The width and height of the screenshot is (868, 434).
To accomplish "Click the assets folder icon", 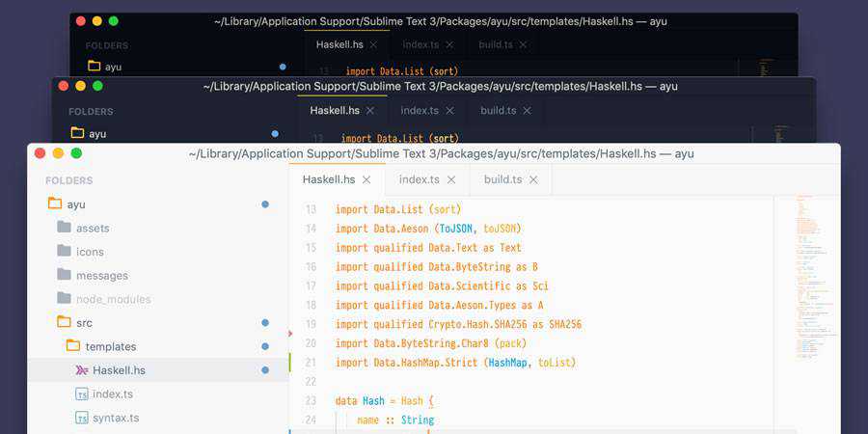I will (x=64, y=228).
